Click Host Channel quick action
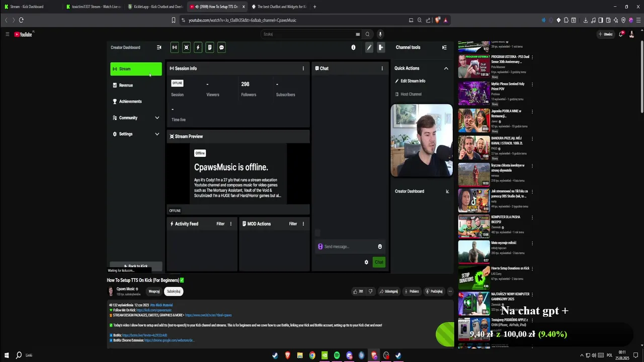This screenshot has height=362, width=644. click(x=408, y=94)
